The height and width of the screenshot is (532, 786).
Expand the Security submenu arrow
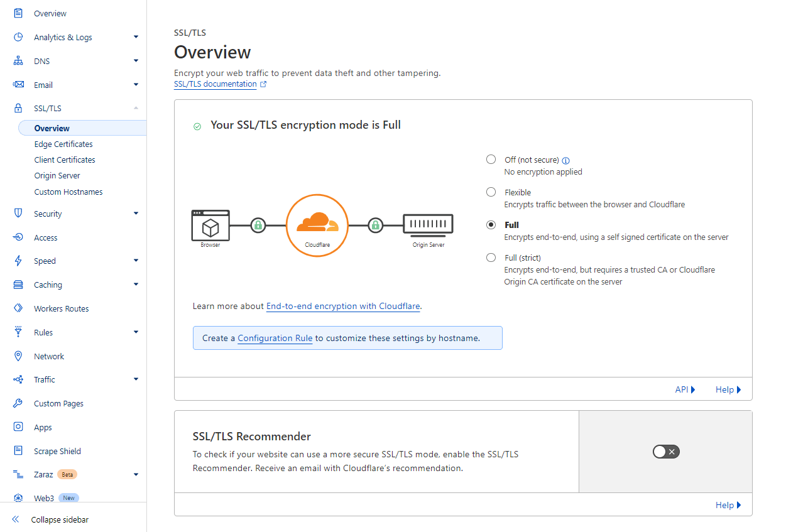(x=136, y=214)
